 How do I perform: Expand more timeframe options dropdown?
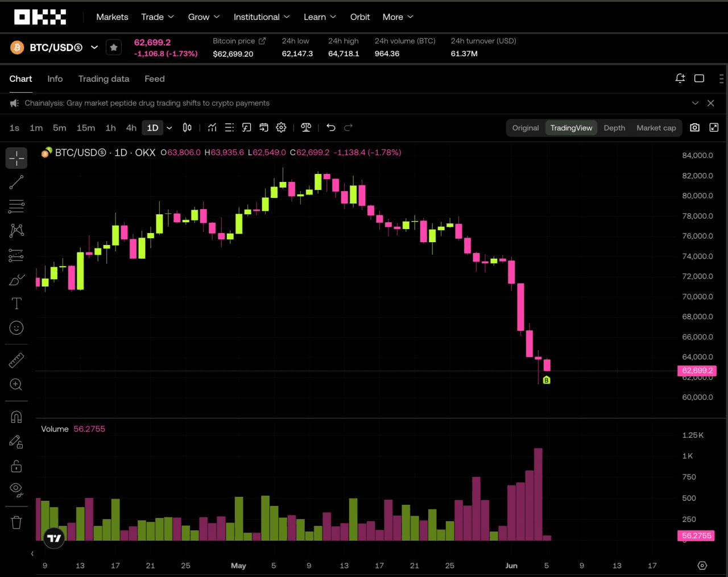[x=169, y=128]
